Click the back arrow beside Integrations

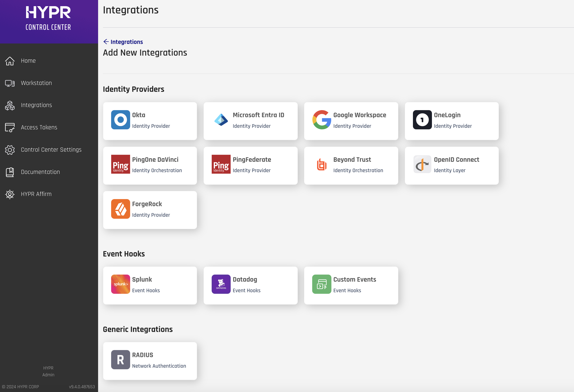[x=106, y=42]
